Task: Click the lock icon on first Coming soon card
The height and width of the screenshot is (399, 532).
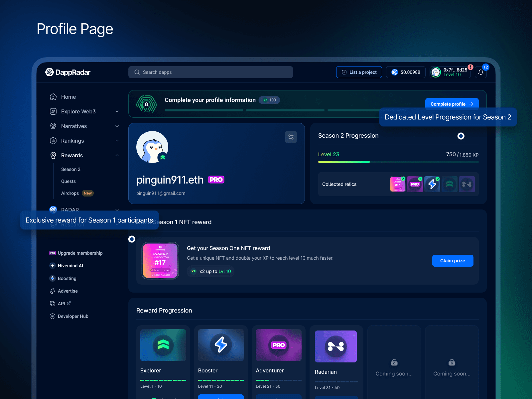Action: (394, 362)
